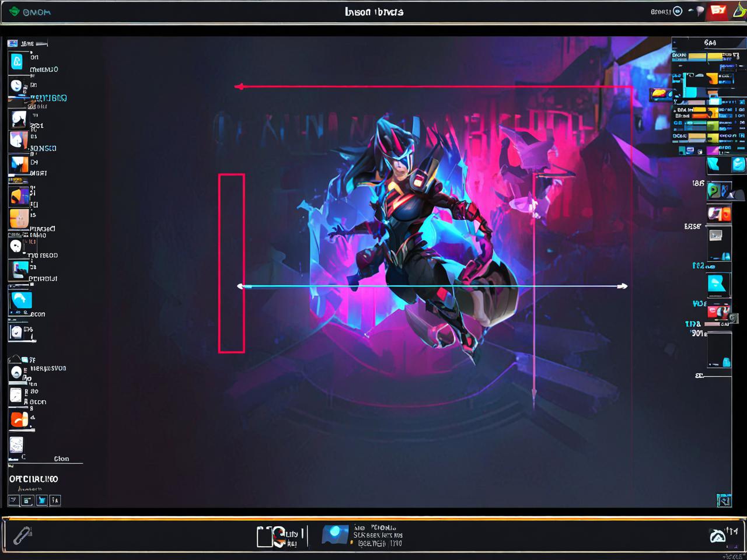Click the fourth small button in bottom-left icon row
Screen dimensions: 747x560
55,500
